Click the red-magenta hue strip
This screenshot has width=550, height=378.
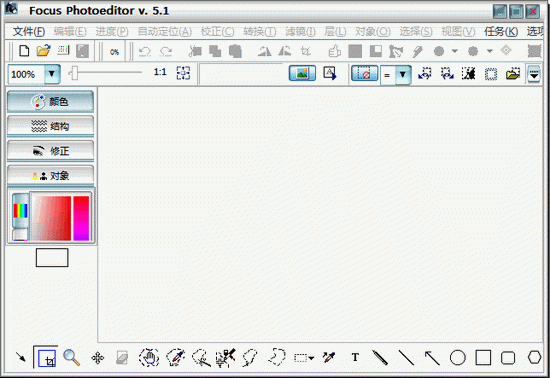[x=81, y=218]
